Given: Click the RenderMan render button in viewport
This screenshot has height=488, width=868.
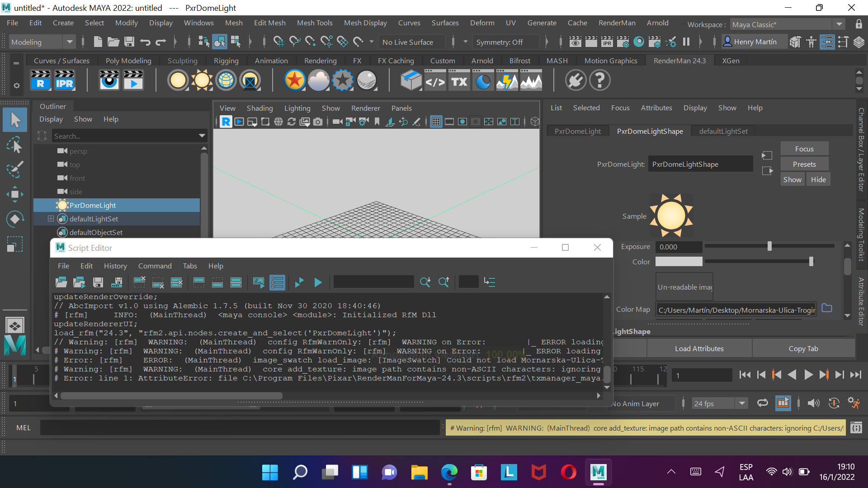Looking at the screenshot, I should 226,122.
